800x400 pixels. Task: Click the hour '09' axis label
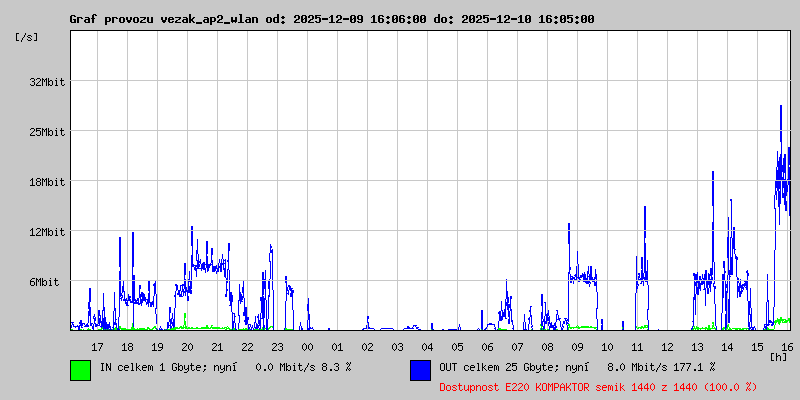point(578,347)
